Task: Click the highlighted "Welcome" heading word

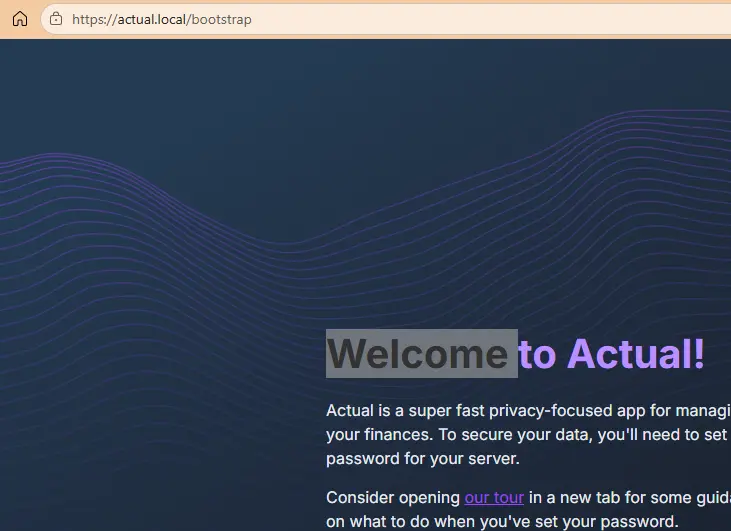Action: [x=418, y=354]
